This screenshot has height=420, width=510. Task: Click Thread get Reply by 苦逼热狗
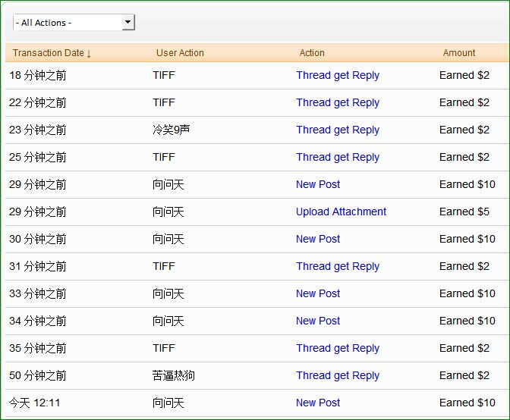pyautogui.click(x=338, y=375)
